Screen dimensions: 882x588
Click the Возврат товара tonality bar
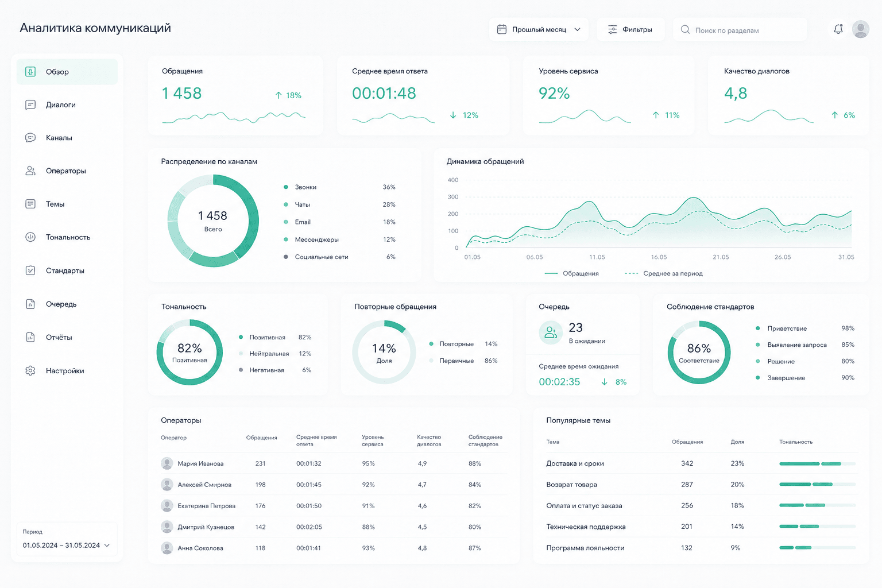tap(818, 485)
